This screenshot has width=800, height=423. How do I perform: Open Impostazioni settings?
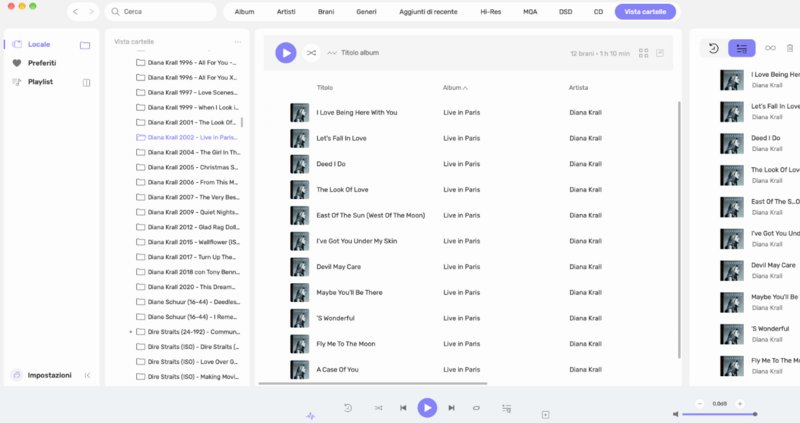pos(49,375)
